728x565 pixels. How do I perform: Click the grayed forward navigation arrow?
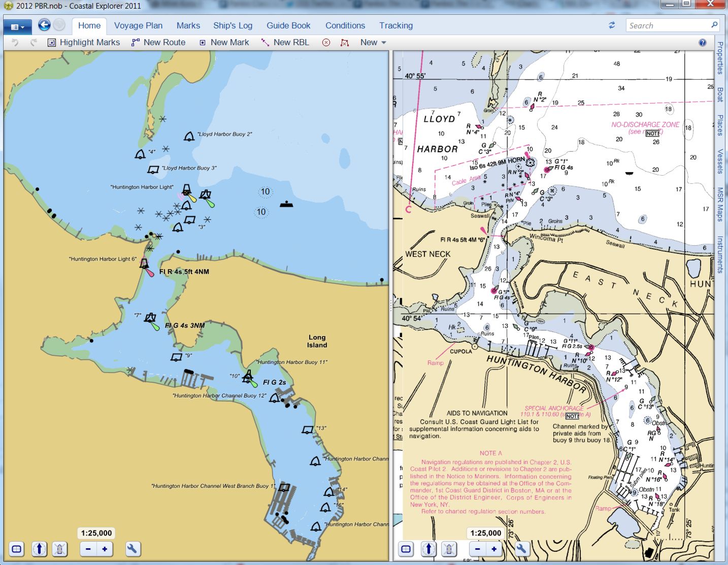coord(59,25)
